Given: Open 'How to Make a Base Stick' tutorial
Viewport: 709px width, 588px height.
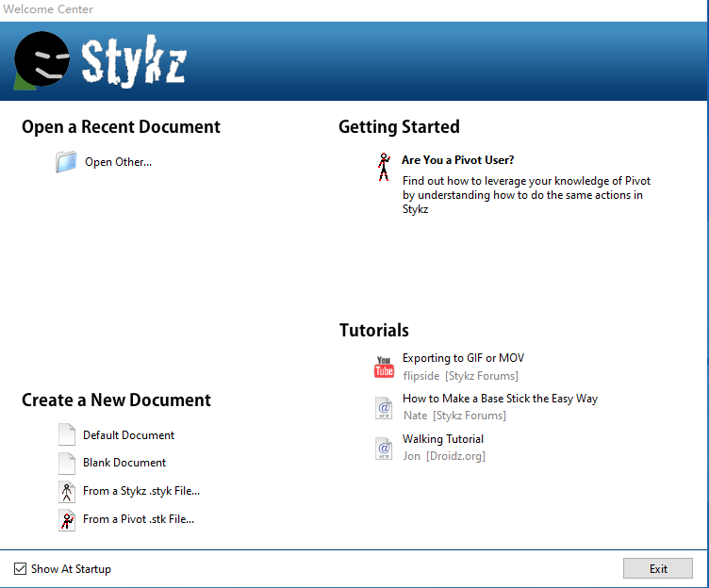Looking at the screenshot, I should tap(500, 399).
